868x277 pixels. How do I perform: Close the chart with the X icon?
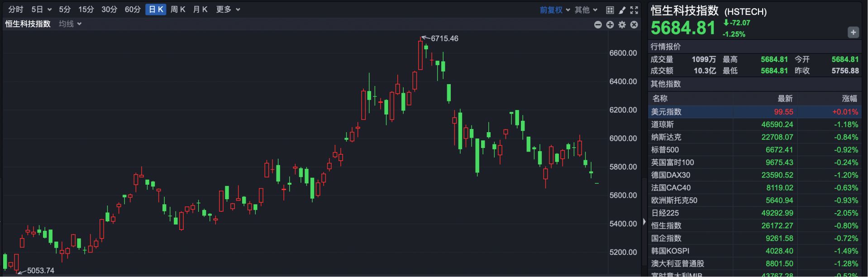click(634, 24)
